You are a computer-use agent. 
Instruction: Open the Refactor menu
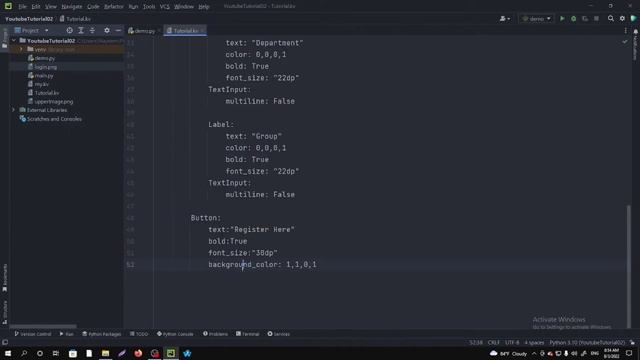[x=113, y=7]
